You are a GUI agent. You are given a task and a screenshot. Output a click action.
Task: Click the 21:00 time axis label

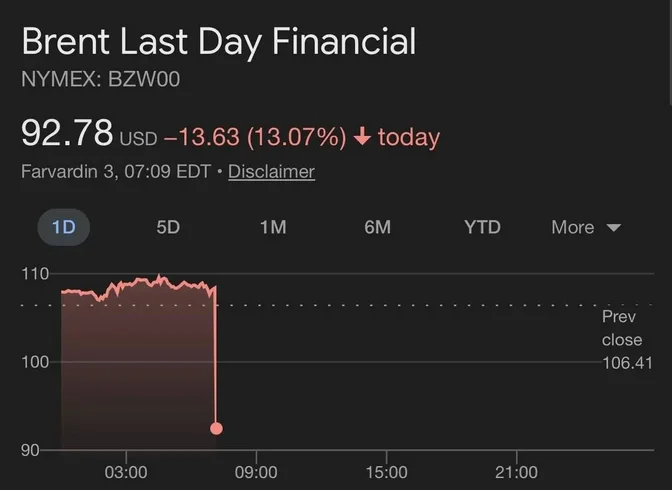click(516, 472)
